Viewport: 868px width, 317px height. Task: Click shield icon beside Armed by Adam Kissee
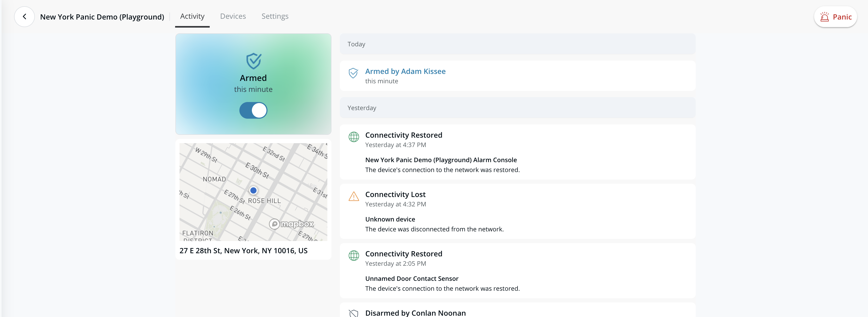point(353,73)
